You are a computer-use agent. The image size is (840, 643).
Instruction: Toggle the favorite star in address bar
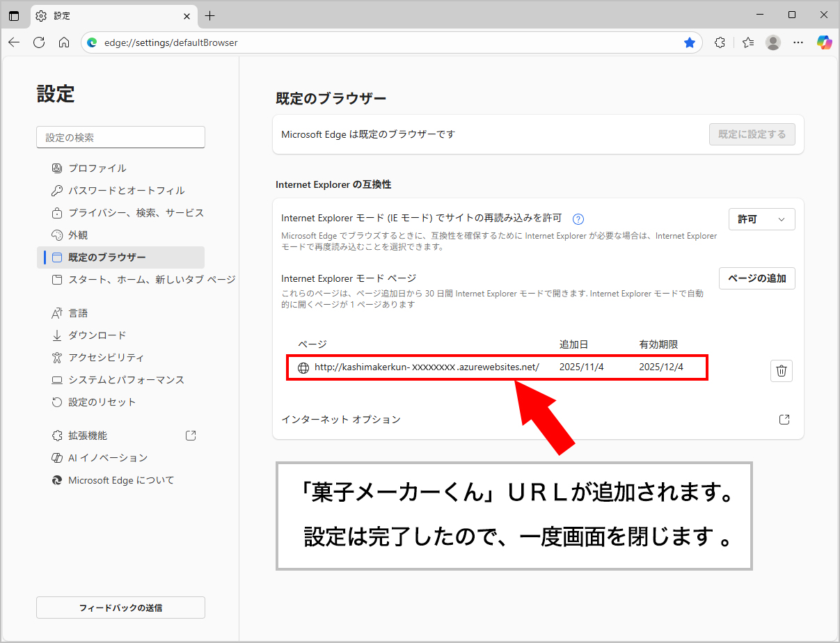coord(689,42)
